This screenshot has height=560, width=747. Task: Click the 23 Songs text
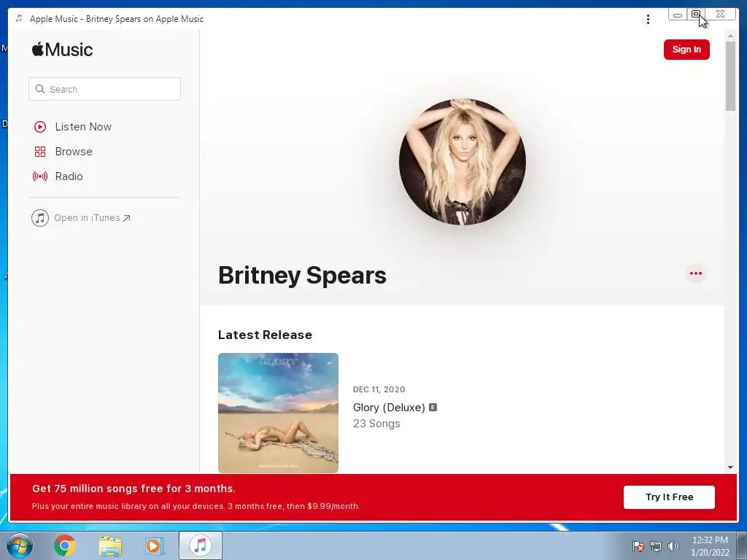pyautogui.click(x=376, y=424)
